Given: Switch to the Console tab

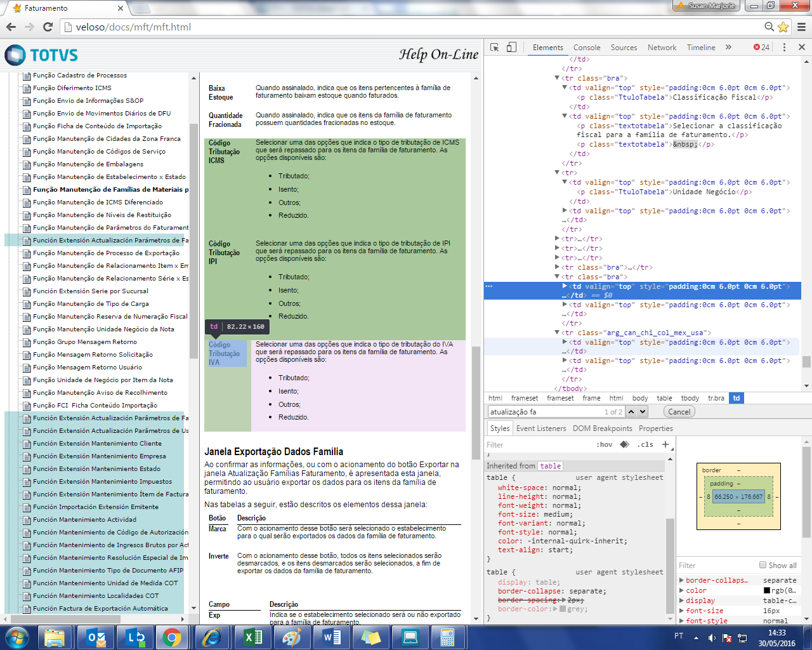Looking at the screenshot, I should 586,48.
